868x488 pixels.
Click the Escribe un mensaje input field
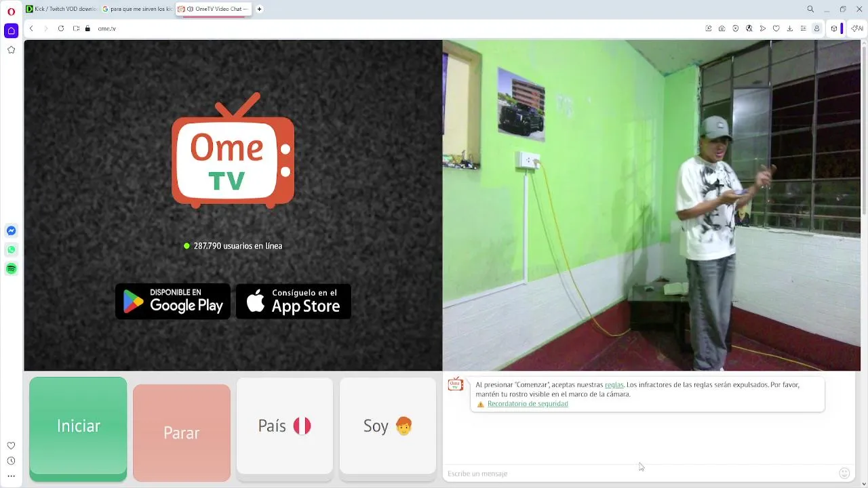coord(641,473)
